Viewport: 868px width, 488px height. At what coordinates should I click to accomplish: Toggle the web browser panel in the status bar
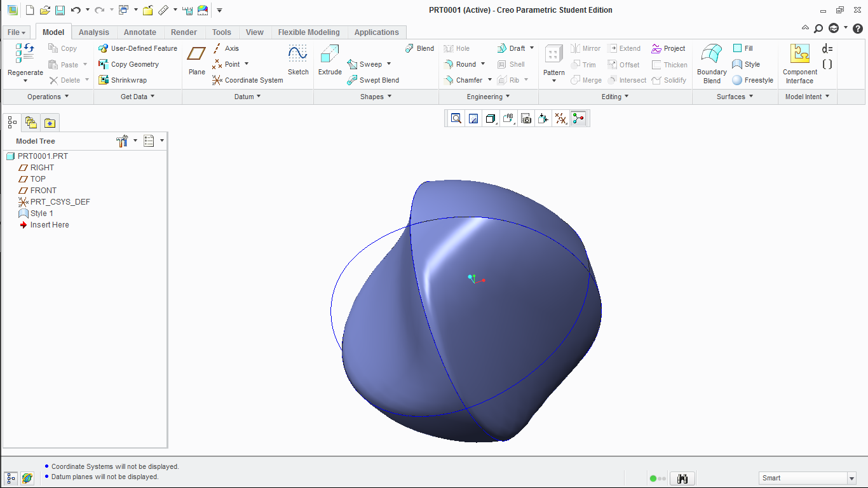click(x=27, y=478)
